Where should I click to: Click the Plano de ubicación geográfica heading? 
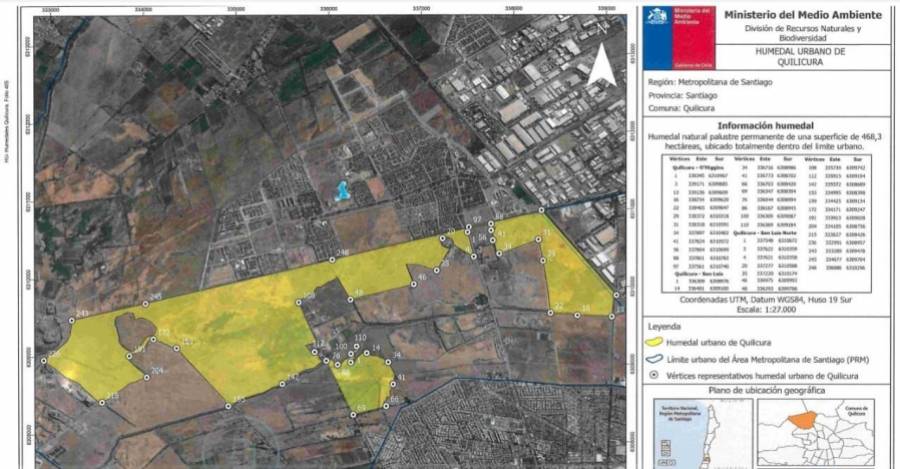click(x=766, y=389)
